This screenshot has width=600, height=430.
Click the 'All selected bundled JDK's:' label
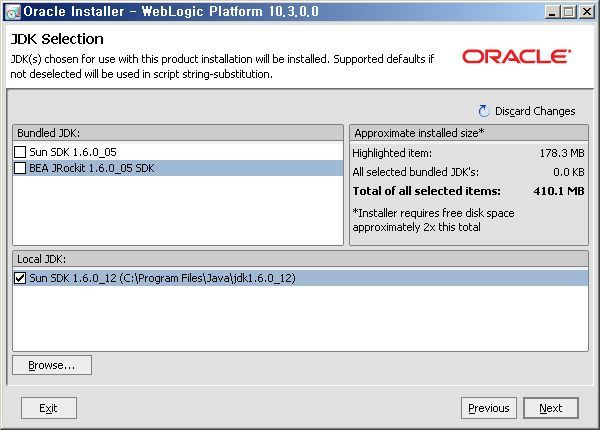pos(416,172)
